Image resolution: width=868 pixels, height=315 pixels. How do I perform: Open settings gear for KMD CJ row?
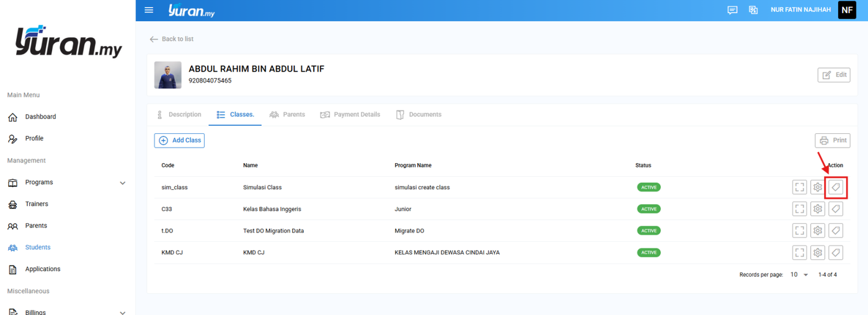818,252
